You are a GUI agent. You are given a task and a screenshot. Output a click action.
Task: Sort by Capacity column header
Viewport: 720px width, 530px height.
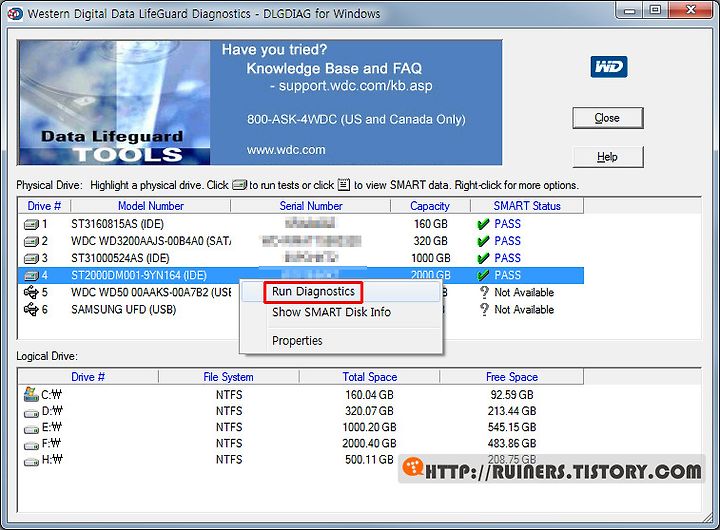click(430, 206)
